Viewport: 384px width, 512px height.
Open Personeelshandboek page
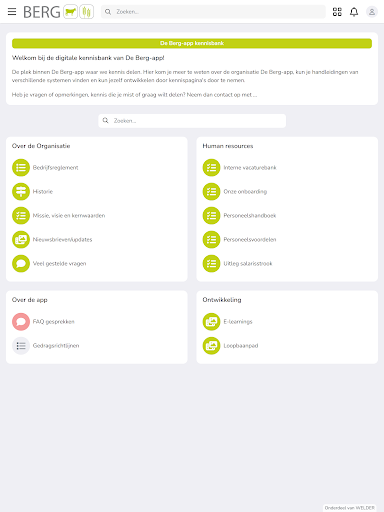(x=250, y=216)
